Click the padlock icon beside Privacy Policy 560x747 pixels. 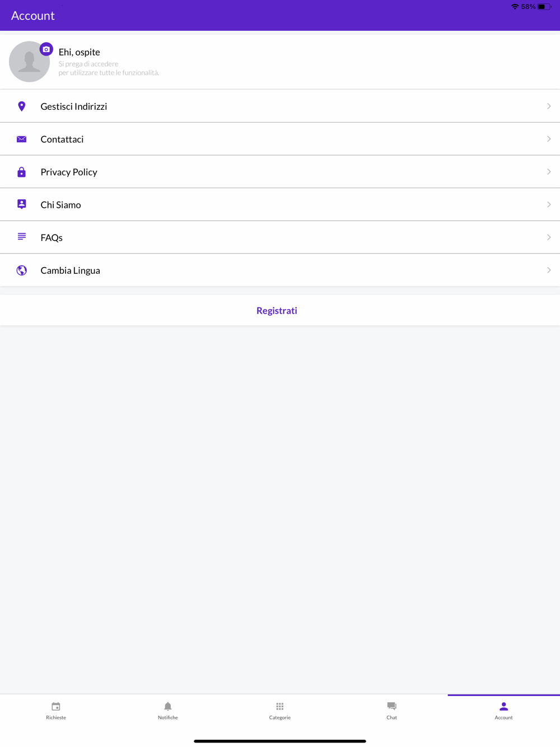22,172
